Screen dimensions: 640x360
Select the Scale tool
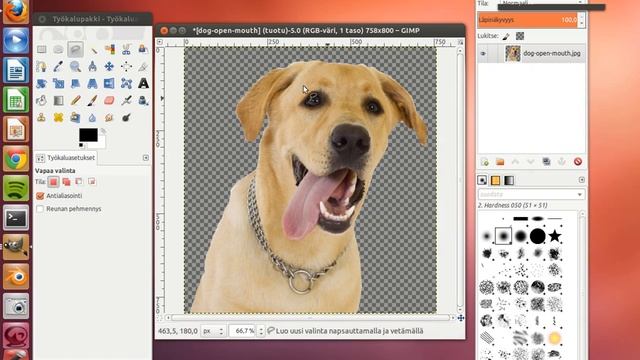[58, 83]
